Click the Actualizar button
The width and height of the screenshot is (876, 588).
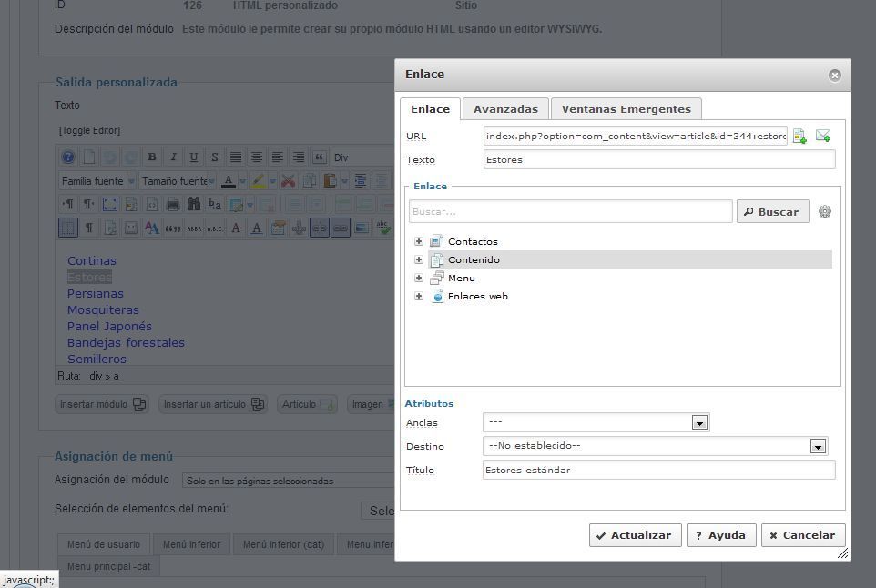coord(636,535)
